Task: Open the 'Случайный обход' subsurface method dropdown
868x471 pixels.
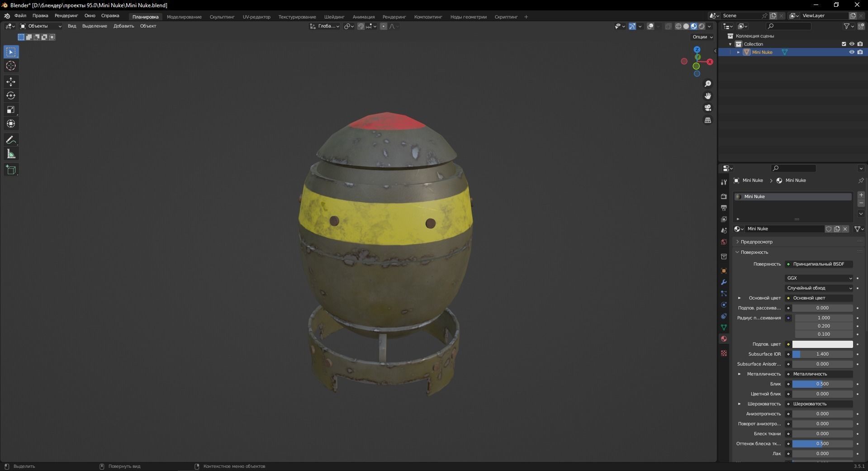Action: 819,288
